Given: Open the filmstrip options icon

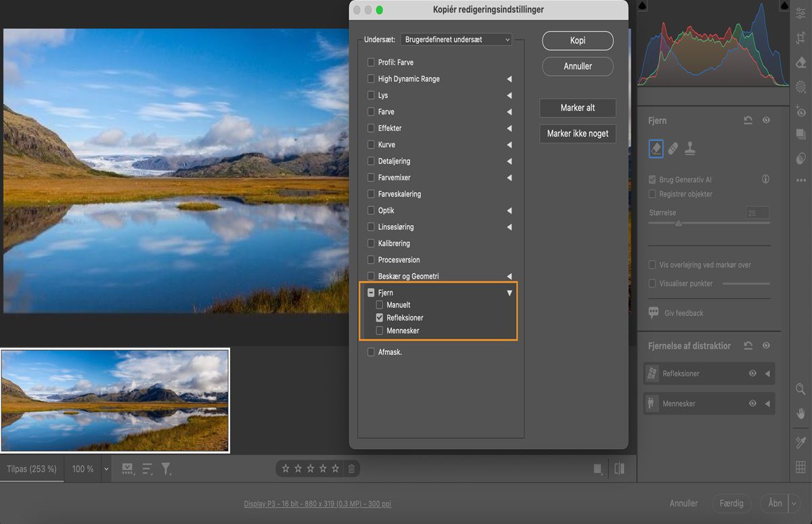Looking at the screenshot, I should (x=127, y=469).
